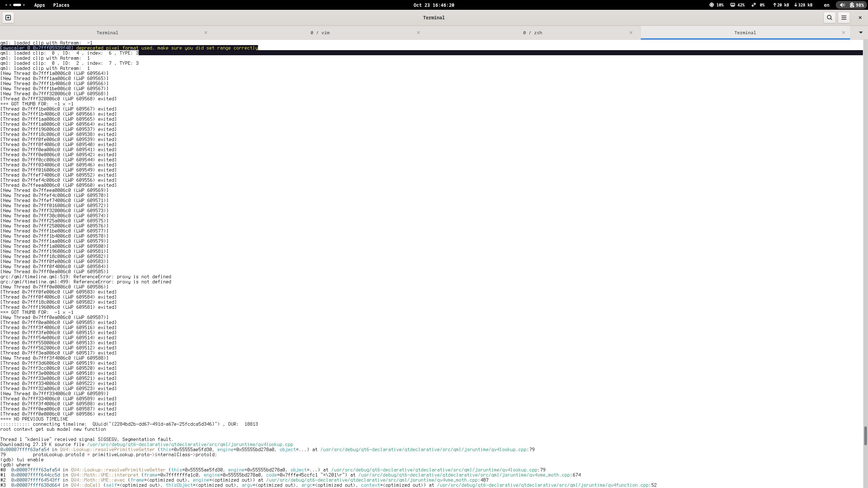868x488 pixels.
Task: Expand the tab list dropdown arrow
Action: [x=861, y=33]
